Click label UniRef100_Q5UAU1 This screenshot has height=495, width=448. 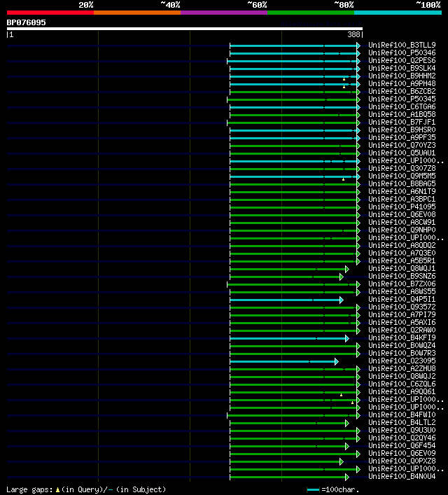[x=402, y=153]
